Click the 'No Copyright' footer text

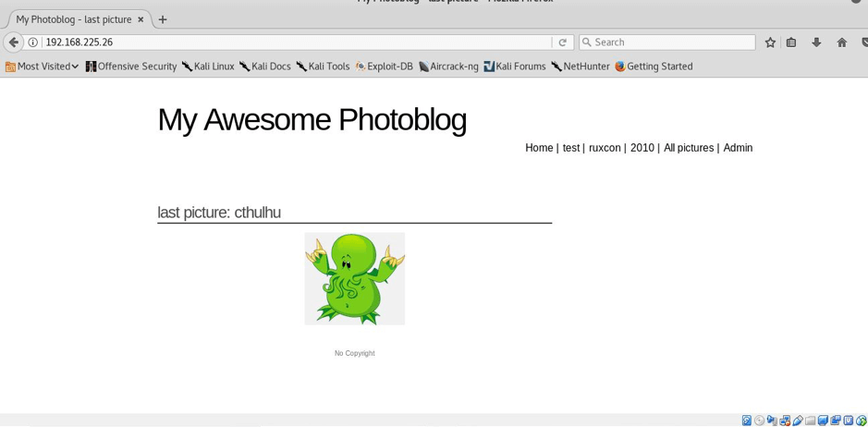coord(355,353)
